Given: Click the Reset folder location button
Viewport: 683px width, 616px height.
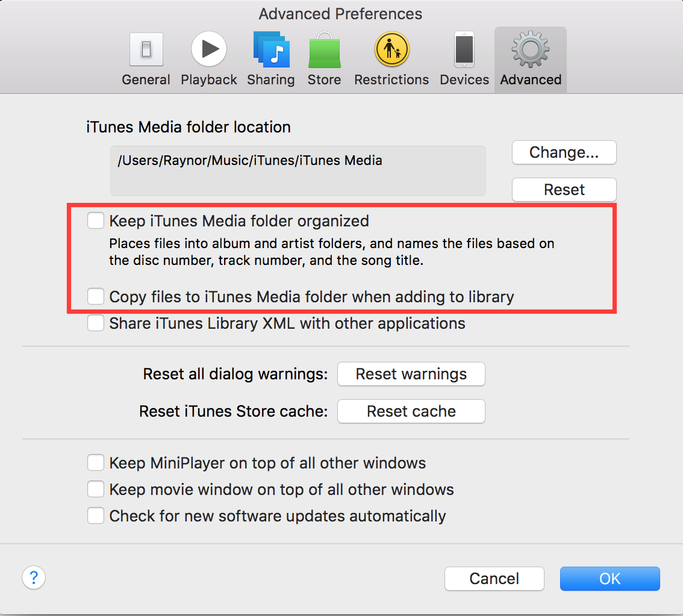Looking at the screenshot, I should click(x=564, y=189).
